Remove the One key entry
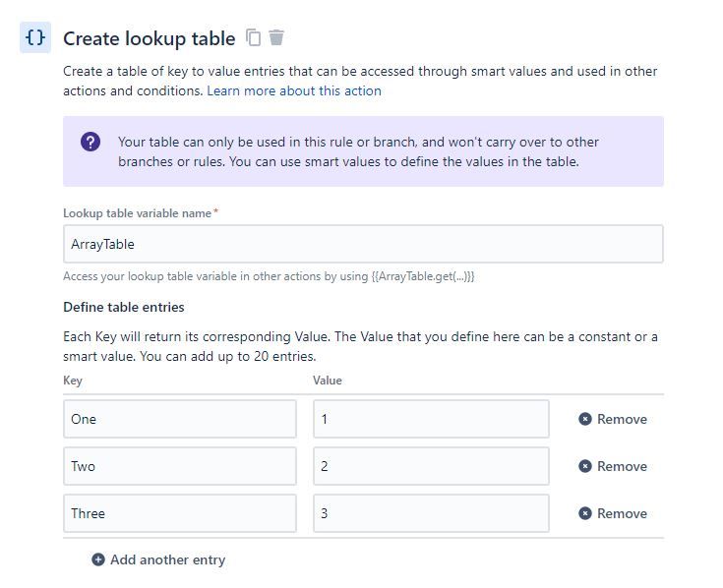The image size is (723, 588). 622,419
